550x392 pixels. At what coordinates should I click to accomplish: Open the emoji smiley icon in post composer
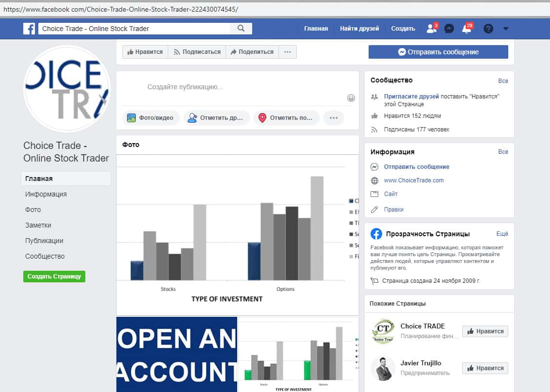pos(351,98)
